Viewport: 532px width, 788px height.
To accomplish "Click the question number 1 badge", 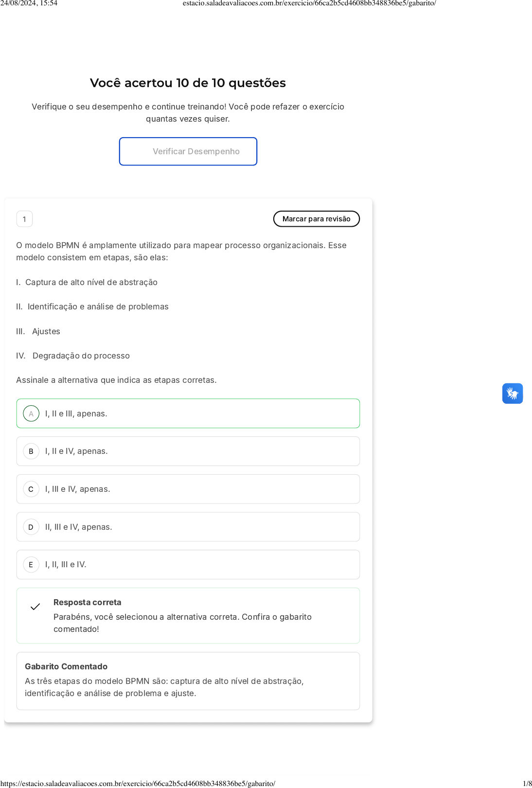I will point(24,219).
